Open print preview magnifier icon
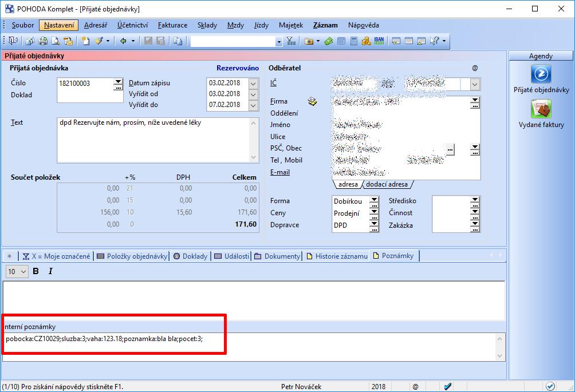The image size is (575, 392). point(56,41)
